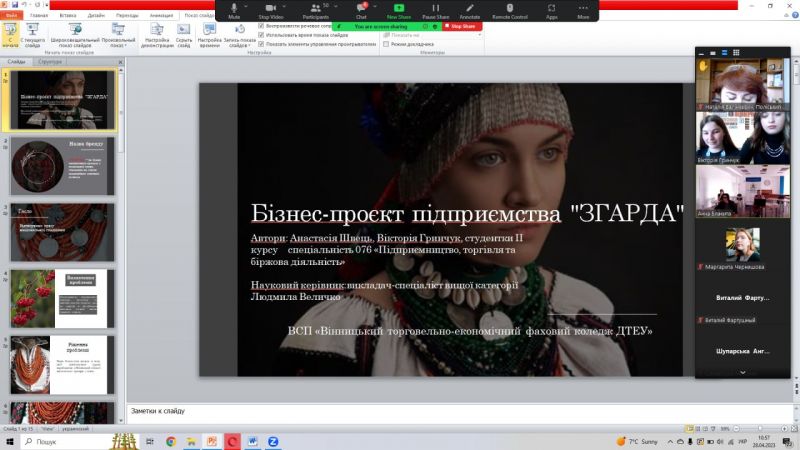Open the Design tab (Дизайн)
Image resolution: width=800 pixels, height=450 pixels.
96,15
